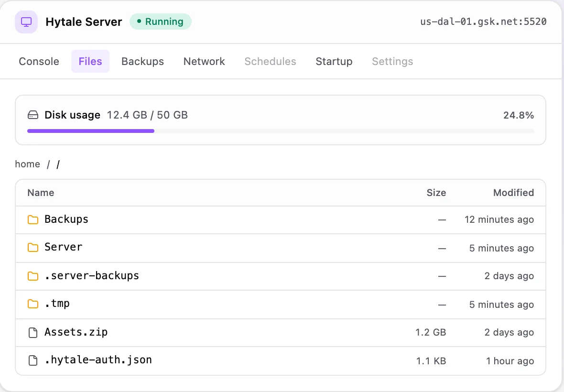Image resolution: width=564 pixels, height=392 pixels.
Task: Click the Server folder icon
Action: pyautogui.click(x=33, y=248)
